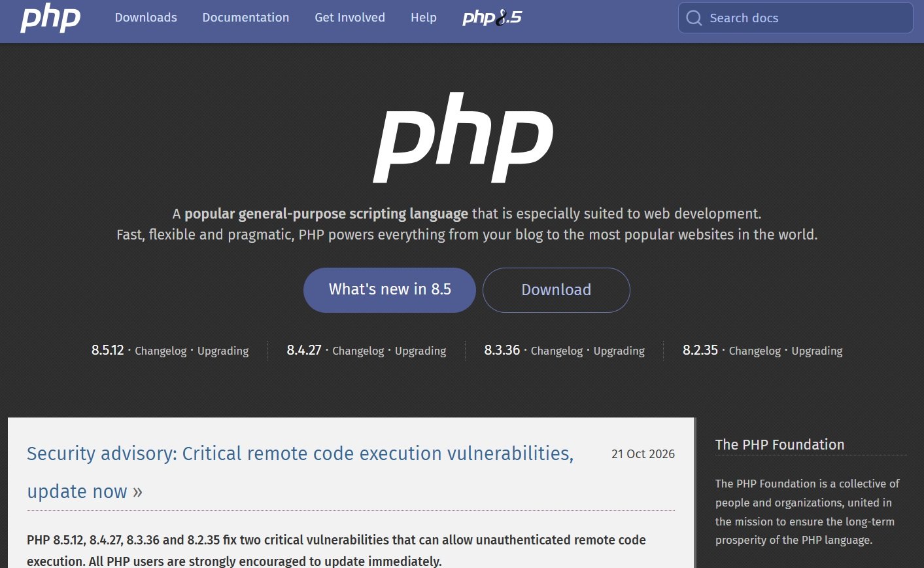
Task: Open the Help menu item
Action: tap(424, 18)
